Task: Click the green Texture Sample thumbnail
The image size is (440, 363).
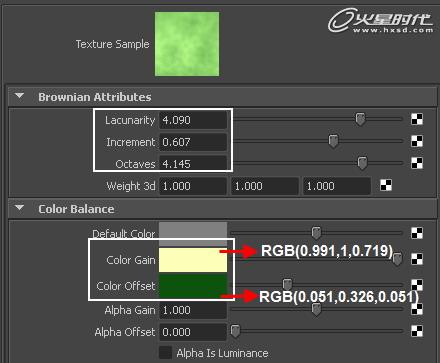Action: coord(187,44)
